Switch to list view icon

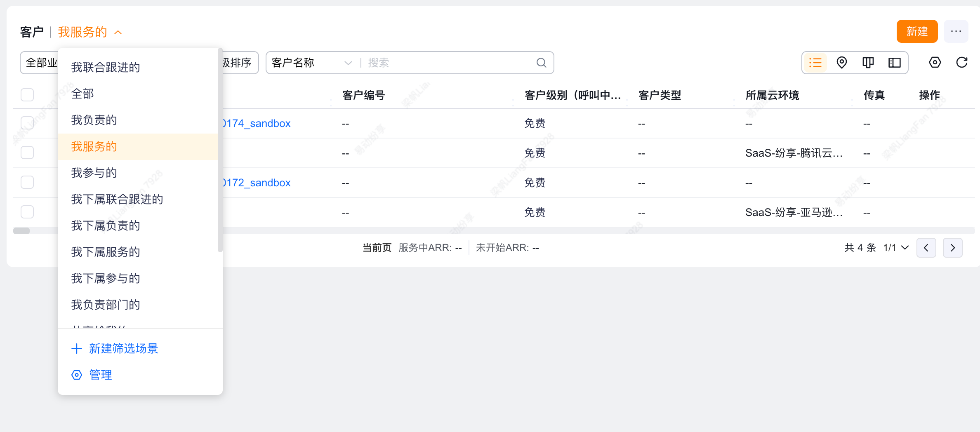pyautogui.click(x=815, y=63)
